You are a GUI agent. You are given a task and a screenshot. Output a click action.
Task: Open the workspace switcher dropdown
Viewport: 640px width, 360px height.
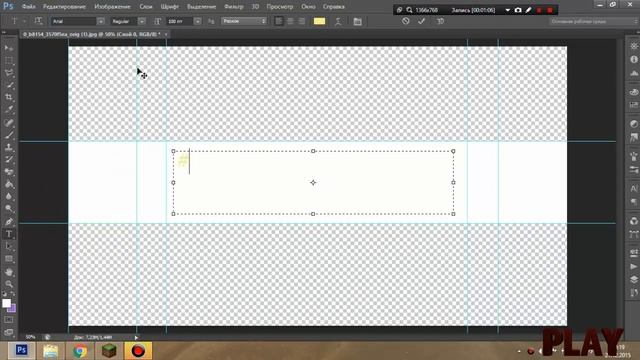[592, 21]
